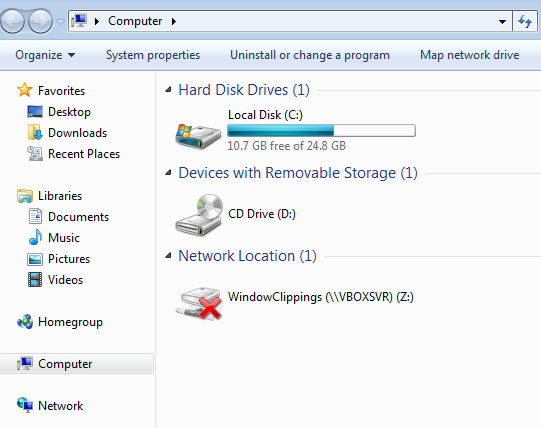Viewport: 541px width, 428px height.
Task: Open the address bar history dropdown arrow
Action: [x=502, y=22]
